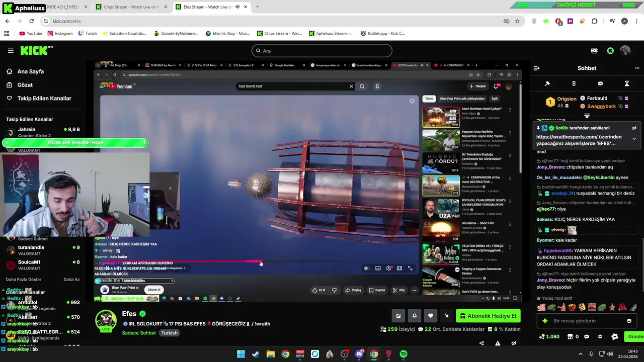644x362 pixels.
Task: Open chat options three-dots menu
Action: (x=636, y=68)
